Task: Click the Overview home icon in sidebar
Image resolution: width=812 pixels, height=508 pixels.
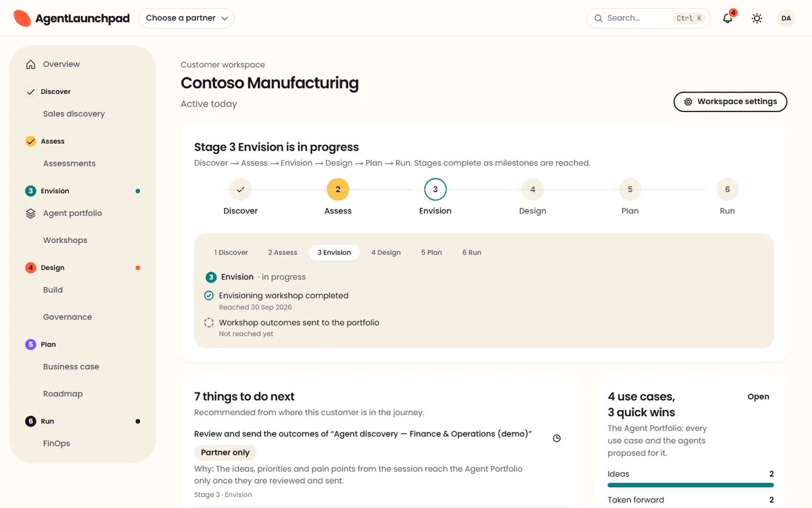Action: click(x=31, y=65)
